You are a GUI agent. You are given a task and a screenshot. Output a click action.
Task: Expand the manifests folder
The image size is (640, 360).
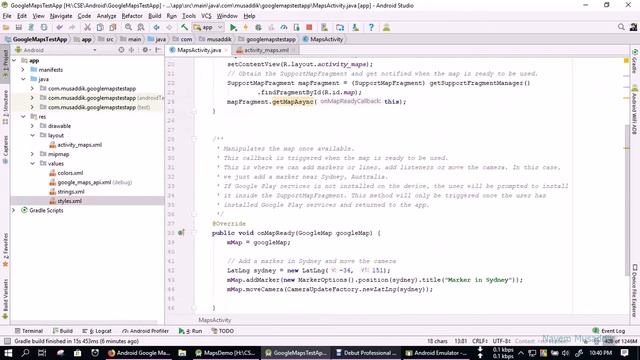click(23, 70)
